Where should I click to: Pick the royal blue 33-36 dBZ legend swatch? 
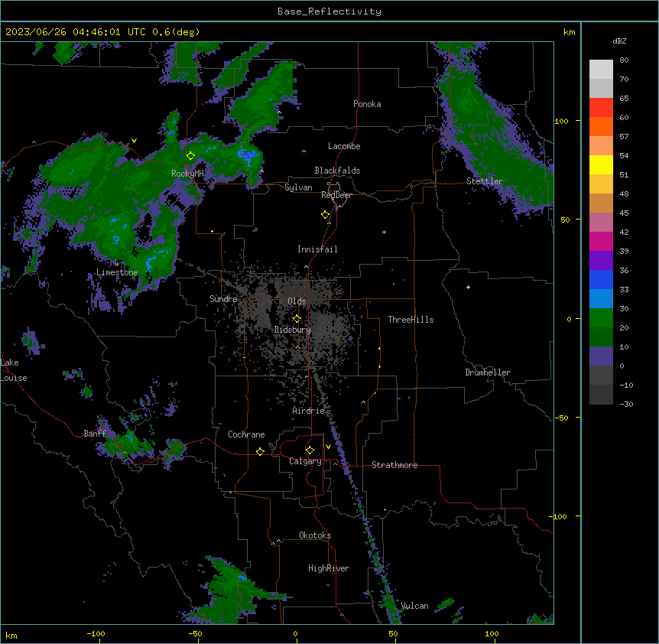(x=601, y=279)
